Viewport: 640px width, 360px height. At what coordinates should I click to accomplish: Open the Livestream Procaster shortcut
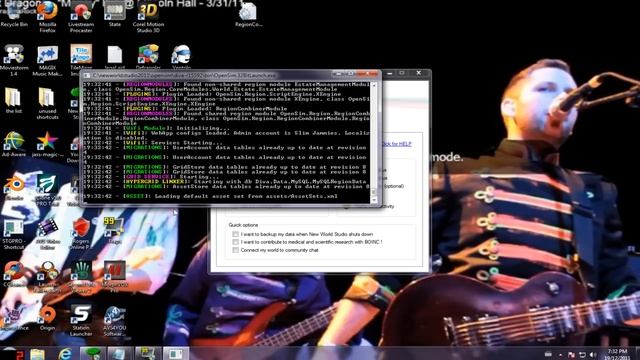click(x=81, y=16)
